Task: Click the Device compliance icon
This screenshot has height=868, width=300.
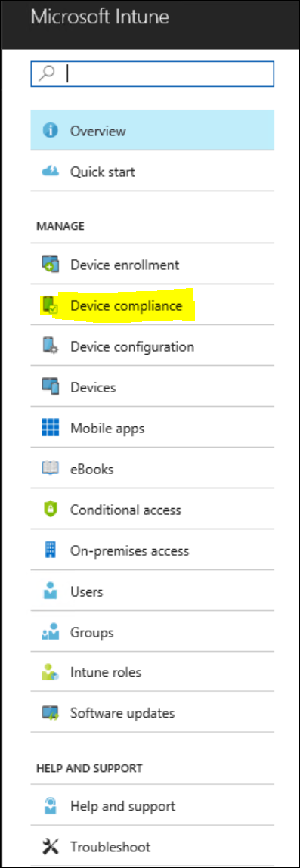Action: tap(51, 305)
